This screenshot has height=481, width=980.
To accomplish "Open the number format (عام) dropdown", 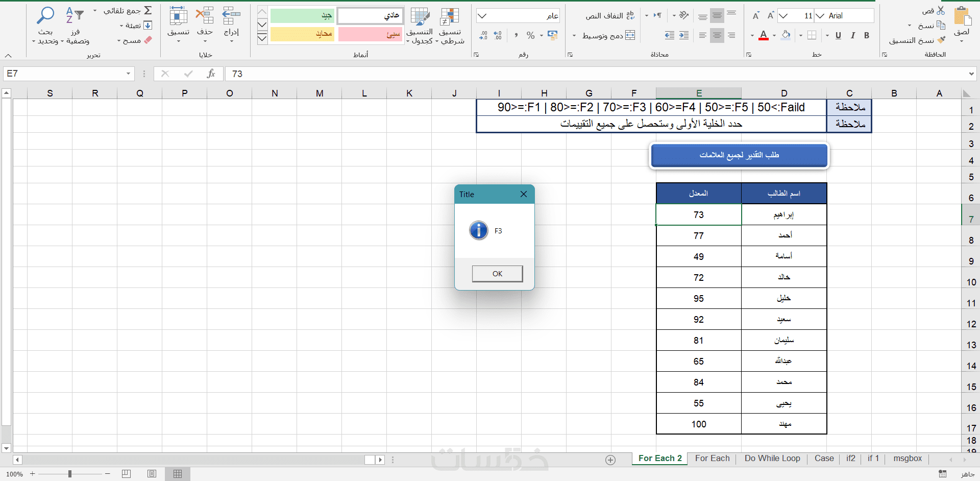I will 482,16.
